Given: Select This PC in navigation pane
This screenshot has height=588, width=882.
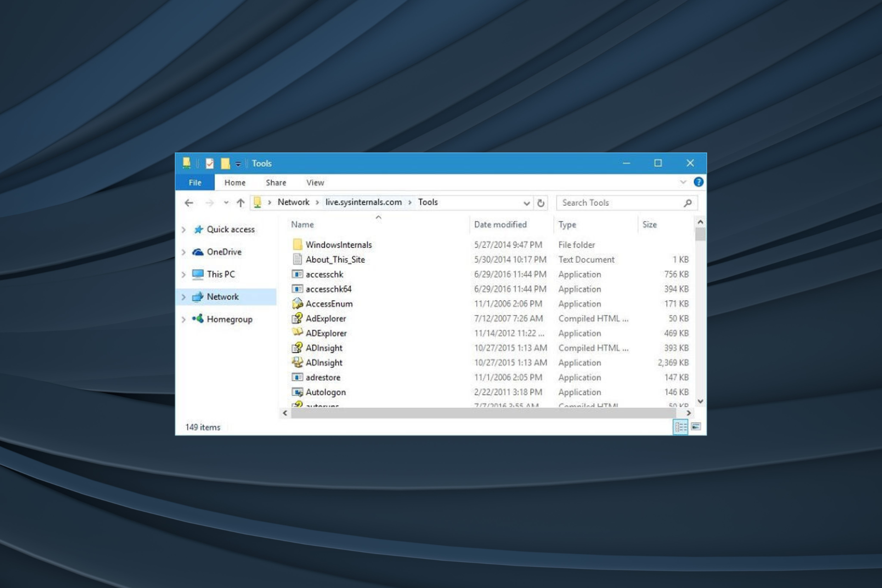Looking at the screenshot, I should coord(220,274).
